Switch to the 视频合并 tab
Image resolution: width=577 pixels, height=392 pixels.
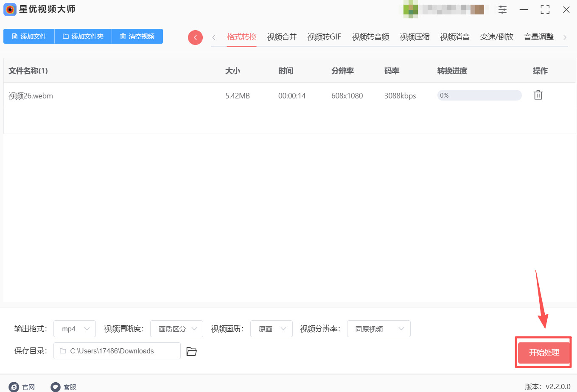pyautogui.click(x=282, y=37)
